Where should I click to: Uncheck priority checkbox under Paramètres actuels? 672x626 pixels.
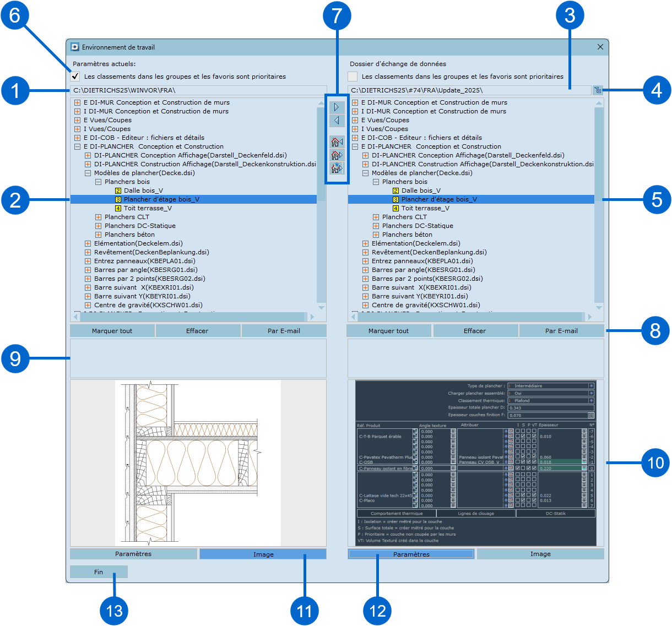(x=75, y=77)
